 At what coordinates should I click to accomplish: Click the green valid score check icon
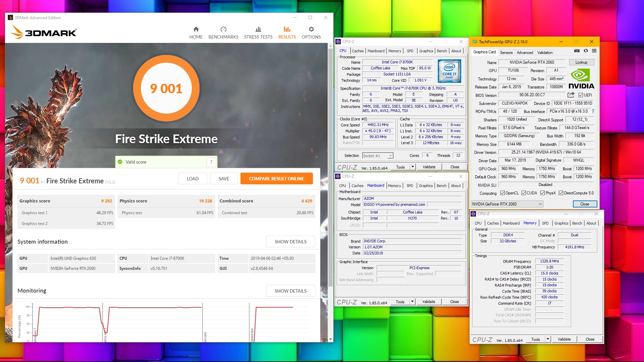pos(120,162)
